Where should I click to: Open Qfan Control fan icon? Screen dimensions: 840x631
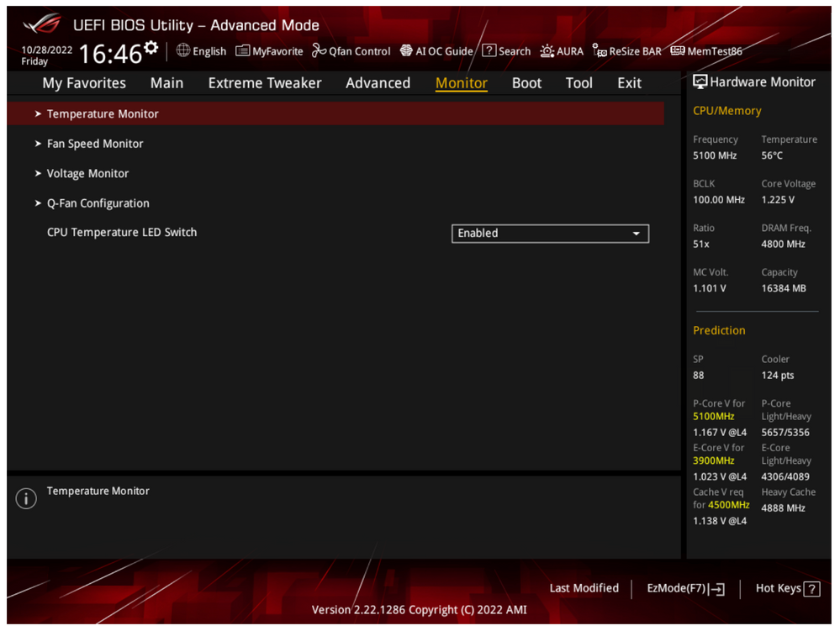[320, 50]
